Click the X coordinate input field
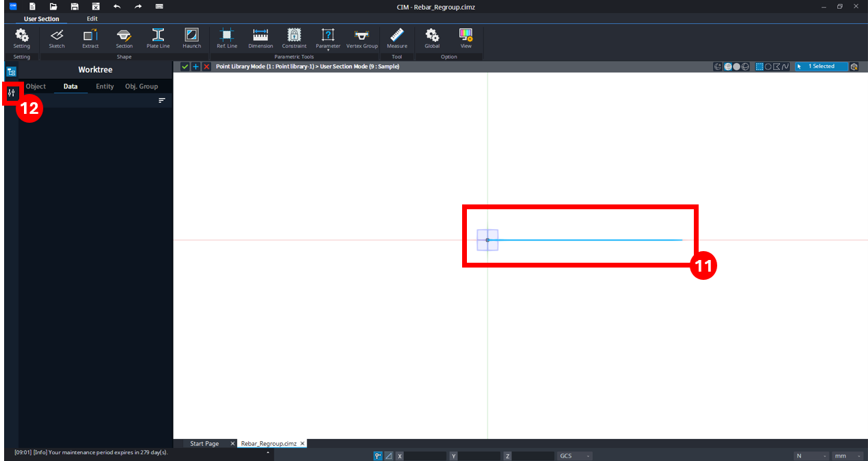The width and height of the screenshot is (868, 461). 426,456
